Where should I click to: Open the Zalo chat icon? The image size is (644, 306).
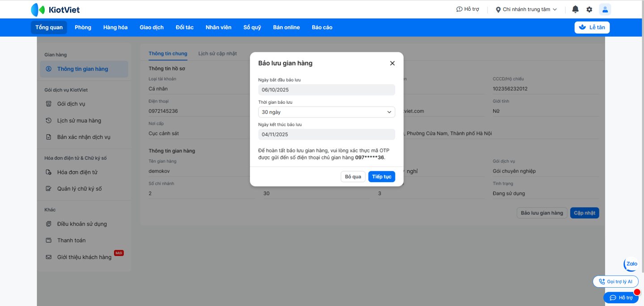pyautogui.click(x=631, y=264)
